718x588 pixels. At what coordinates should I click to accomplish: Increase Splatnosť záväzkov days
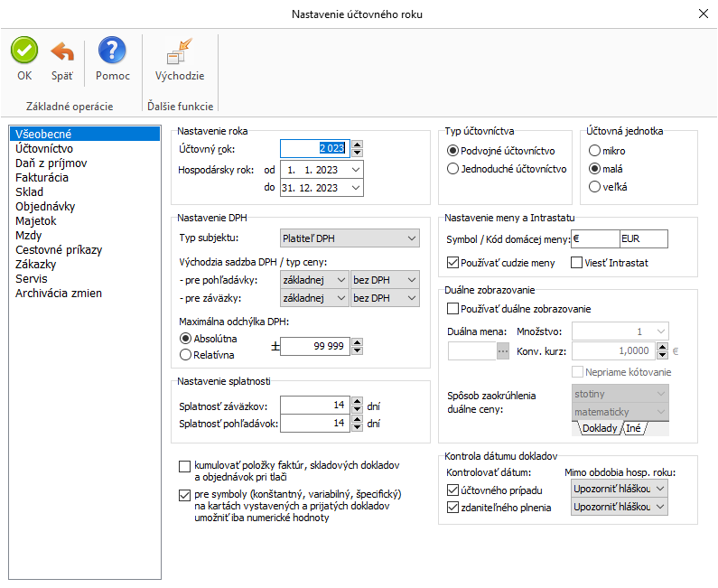coord(357,401)
